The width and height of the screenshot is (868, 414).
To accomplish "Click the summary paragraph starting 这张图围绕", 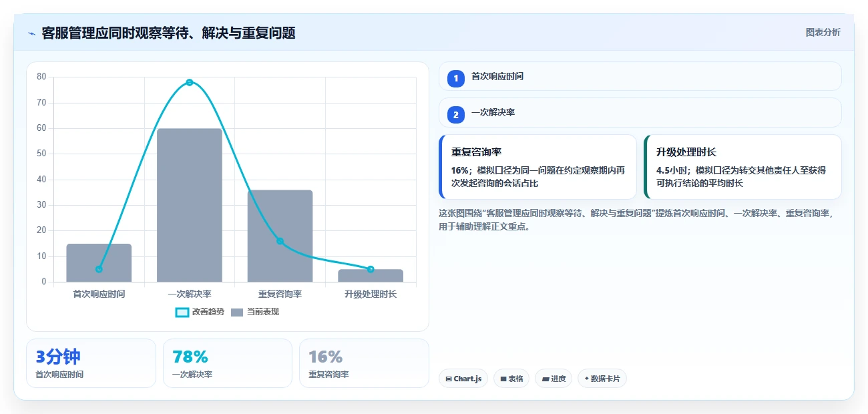I will point(636,220).
